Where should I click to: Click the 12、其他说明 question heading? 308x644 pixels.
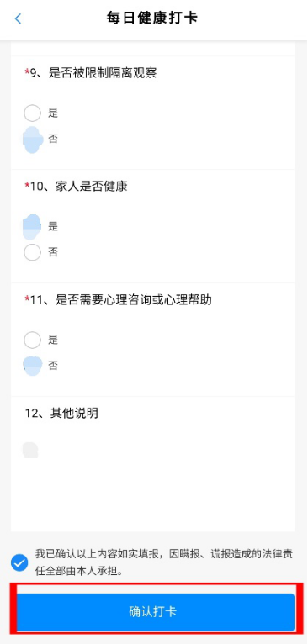pos(61,413)
